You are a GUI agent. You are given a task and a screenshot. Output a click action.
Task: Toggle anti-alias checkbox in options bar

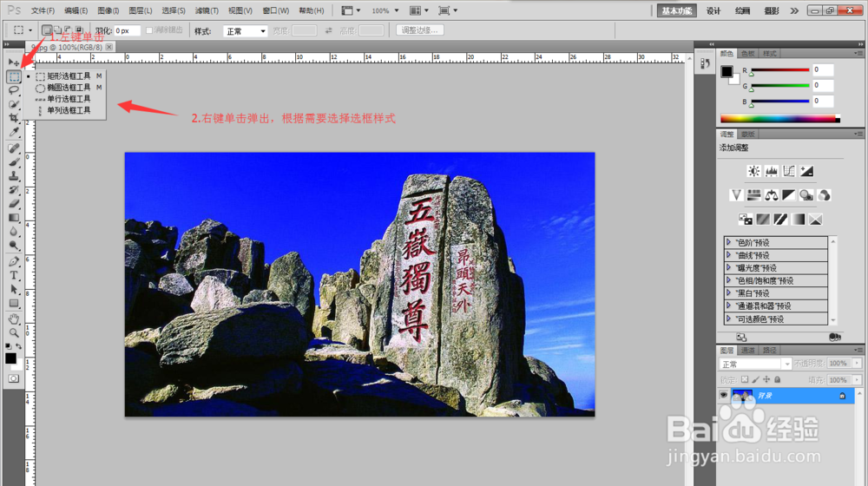tap(149, 30)
